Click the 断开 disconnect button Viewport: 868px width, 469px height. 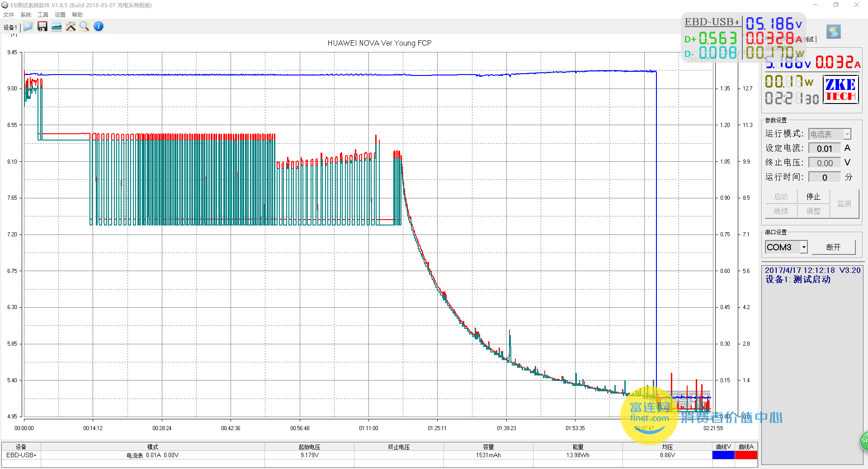click(833, 247)
